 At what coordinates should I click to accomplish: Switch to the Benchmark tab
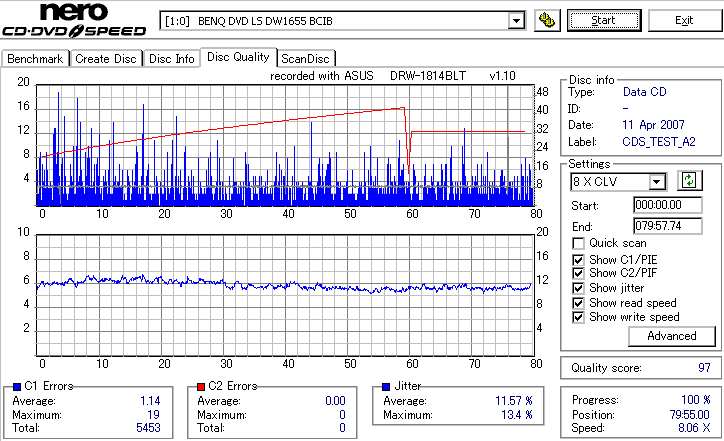pyautogui.click(x=35, y=59)
